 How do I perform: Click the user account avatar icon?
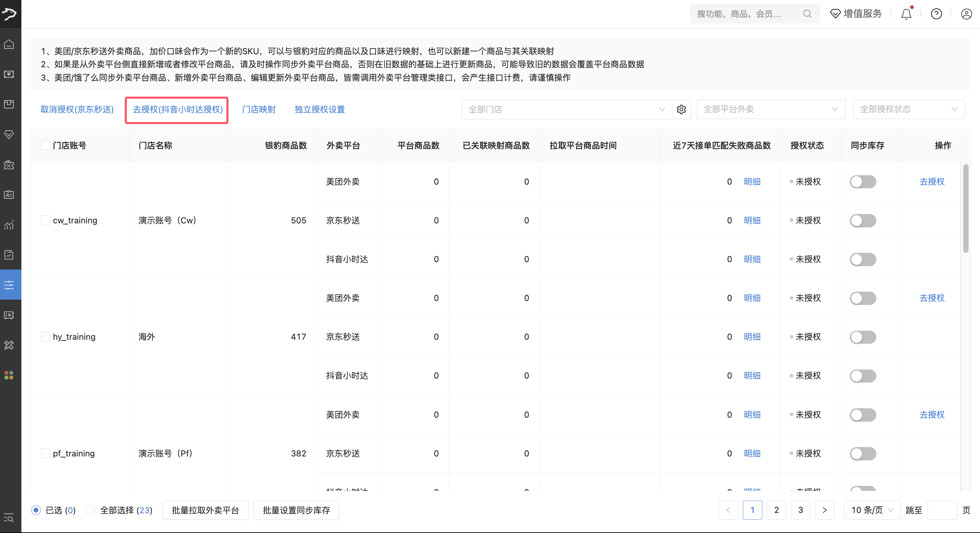point(966,14)
